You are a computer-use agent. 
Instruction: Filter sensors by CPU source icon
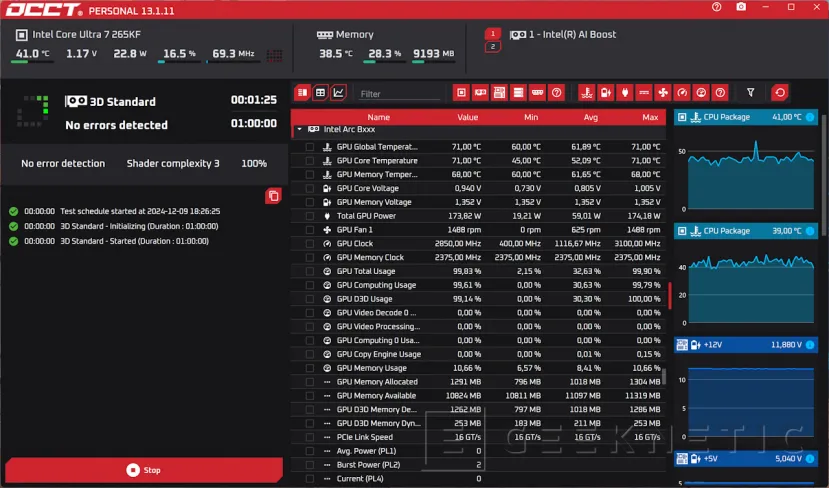(461, 93)
